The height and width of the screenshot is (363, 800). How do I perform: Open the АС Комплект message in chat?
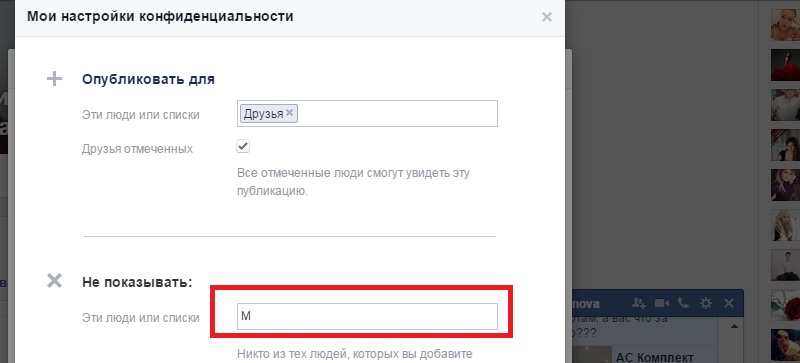coord(655,356)
